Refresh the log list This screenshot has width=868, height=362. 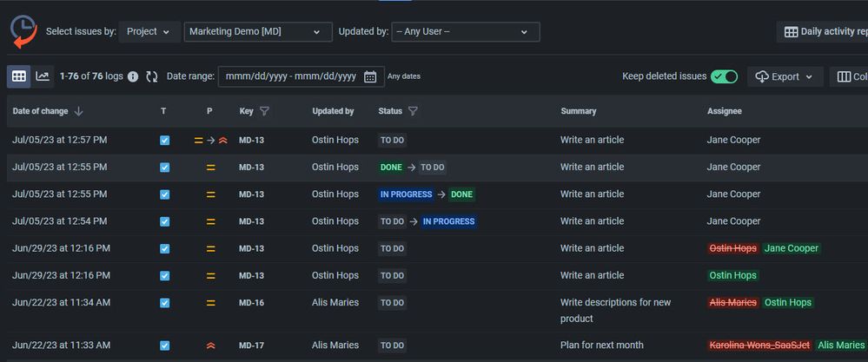152,76
